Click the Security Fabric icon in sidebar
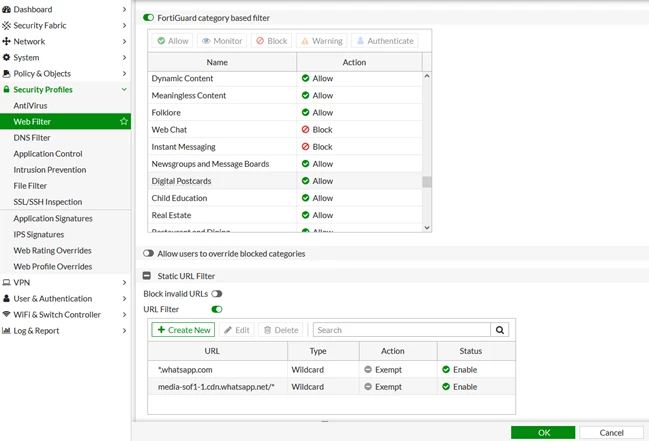649x441 pixels. [6, 25]
